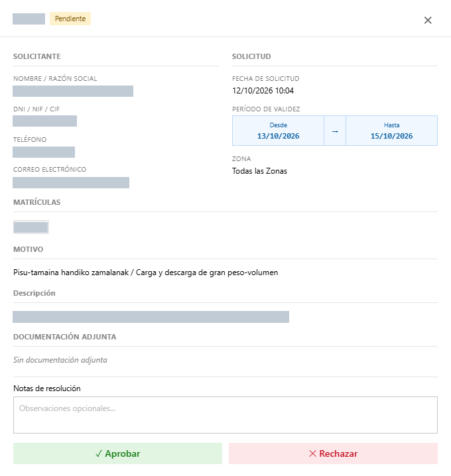Viewport: 451px width, 476px height.
Task: Click the Sin documentación adjunta text
Action: tap(60, 360)
